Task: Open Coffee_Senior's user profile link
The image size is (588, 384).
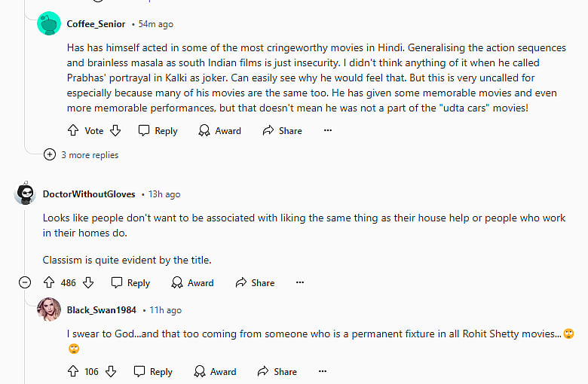Action: click(96, 24)
